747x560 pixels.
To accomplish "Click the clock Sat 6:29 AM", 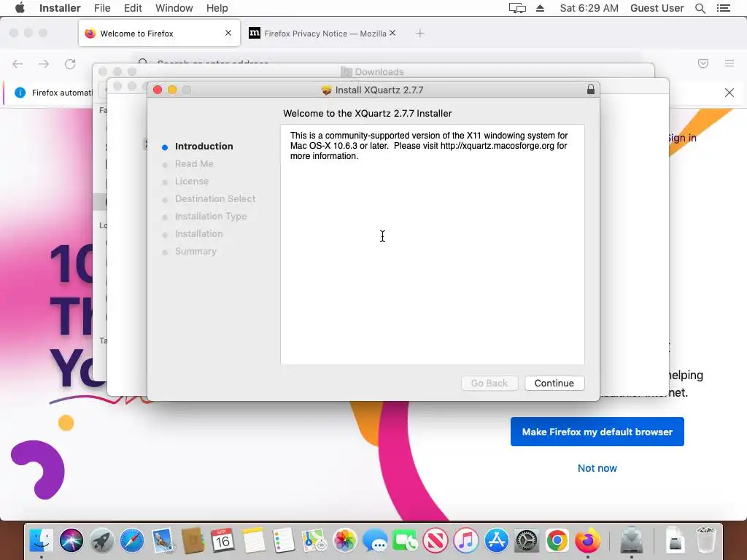I will tap(589, 8).
